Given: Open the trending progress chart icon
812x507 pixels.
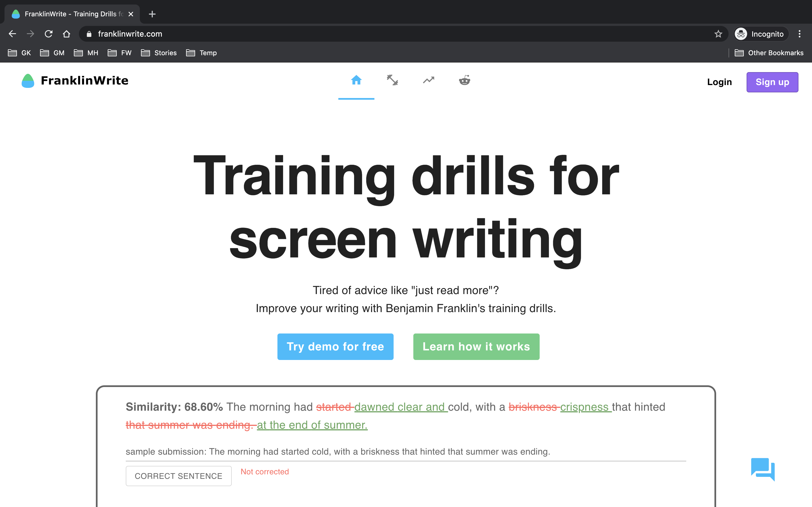Looking at the screenshot, I should pos(429,81).
